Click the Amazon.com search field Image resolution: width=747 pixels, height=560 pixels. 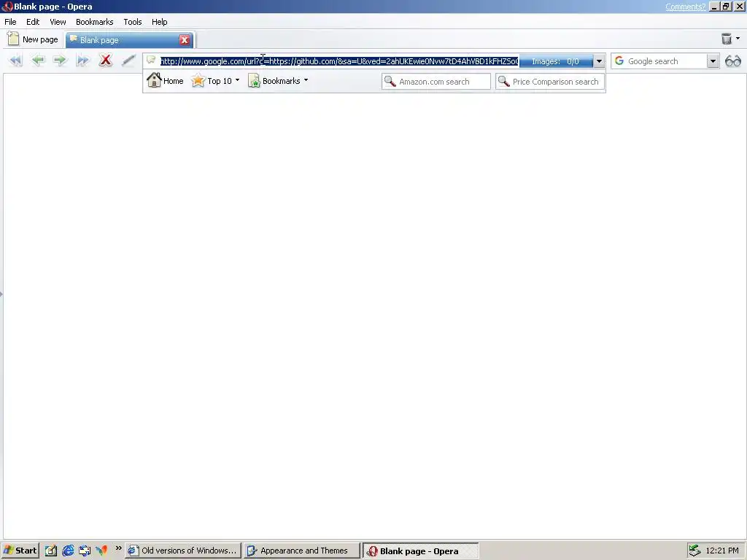pyautogui.click(x=436, y=82)
